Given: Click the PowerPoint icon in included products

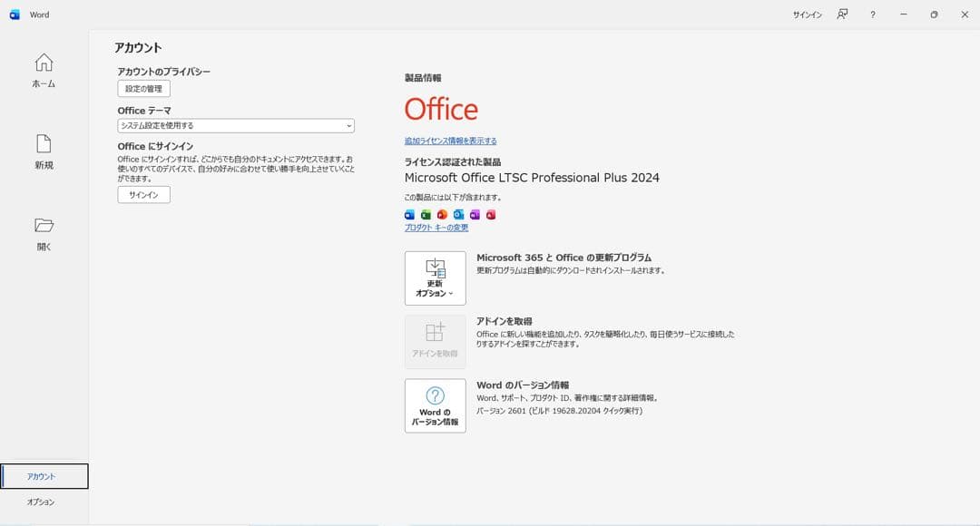Looking at the screenshot, I should [442, 215].
